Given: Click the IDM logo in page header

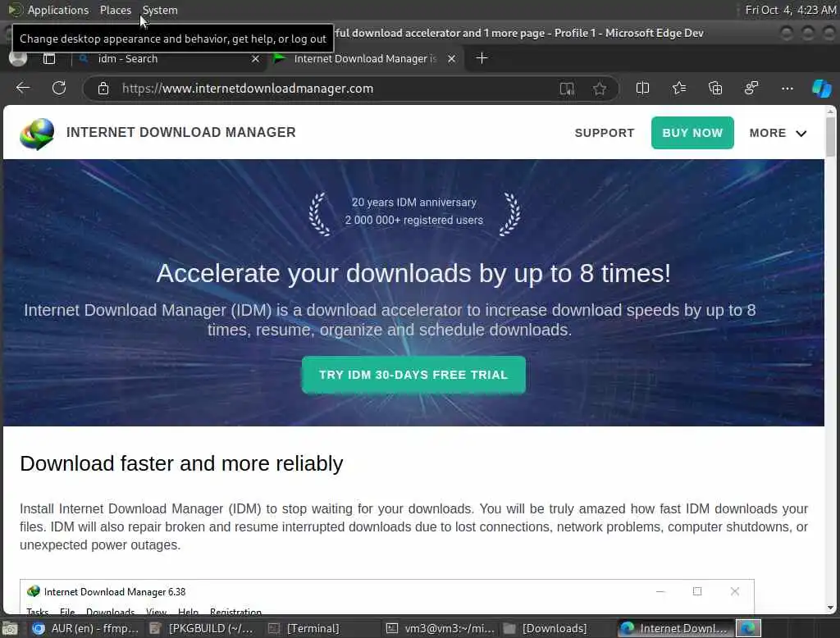Looking at the screenshot, I should [37, 134].
